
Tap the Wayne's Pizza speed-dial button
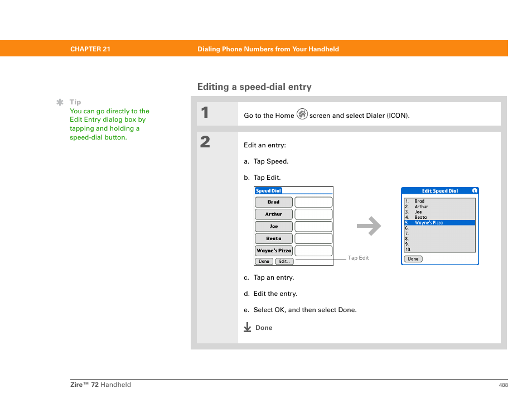[273, 251]
